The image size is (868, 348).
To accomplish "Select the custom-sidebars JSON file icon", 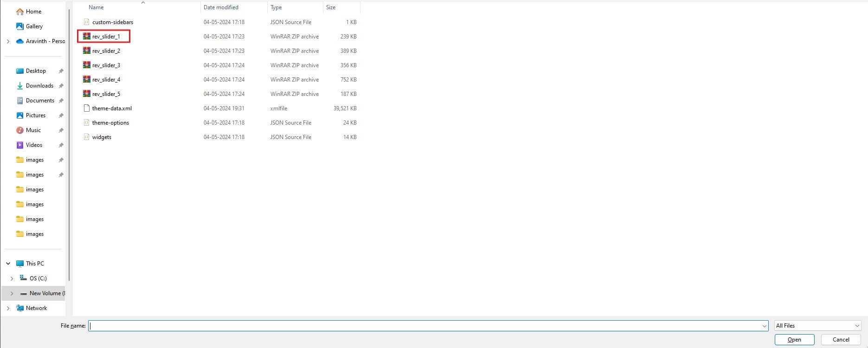I will point(86,22).
